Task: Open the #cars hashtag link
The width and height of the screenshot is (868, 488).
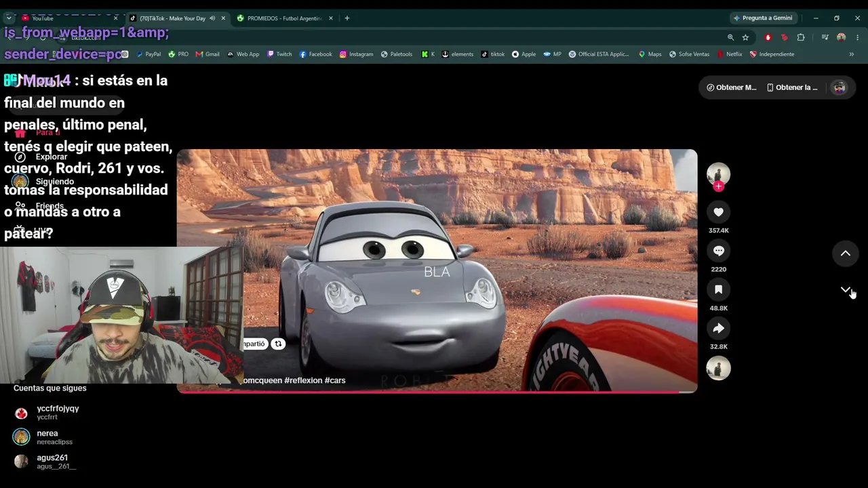Action: (x=335, y=380)
